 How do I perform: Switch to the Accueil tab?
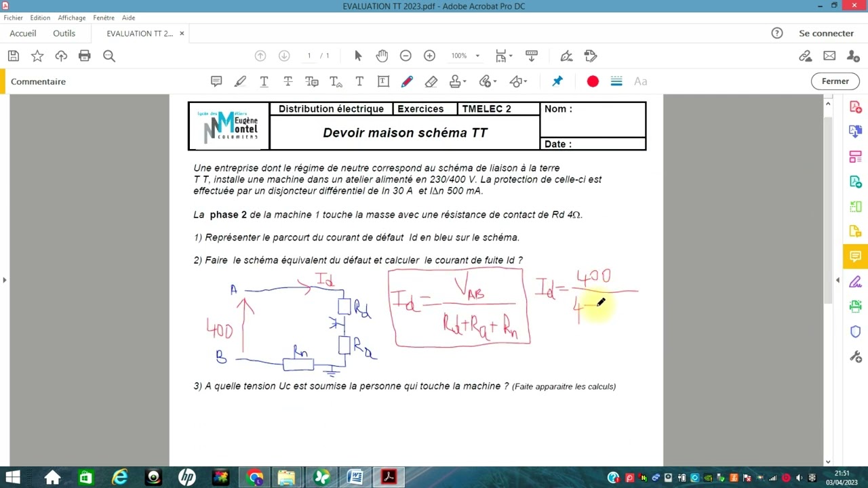[23, 33]
